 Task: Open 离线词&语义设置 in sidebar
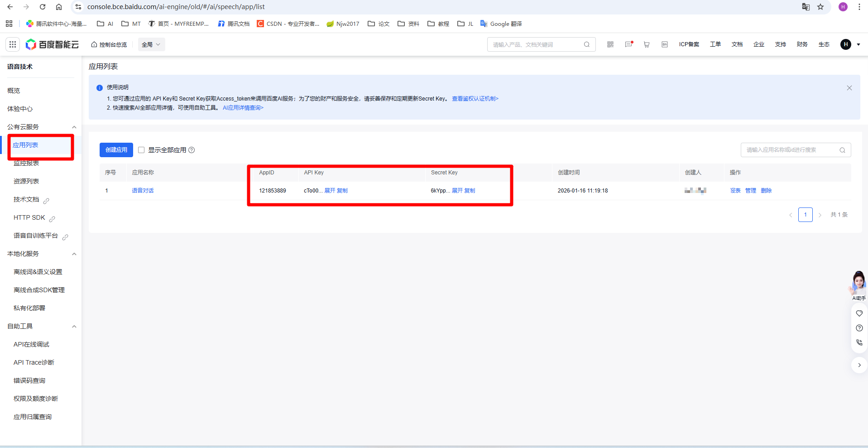(38, 272)
